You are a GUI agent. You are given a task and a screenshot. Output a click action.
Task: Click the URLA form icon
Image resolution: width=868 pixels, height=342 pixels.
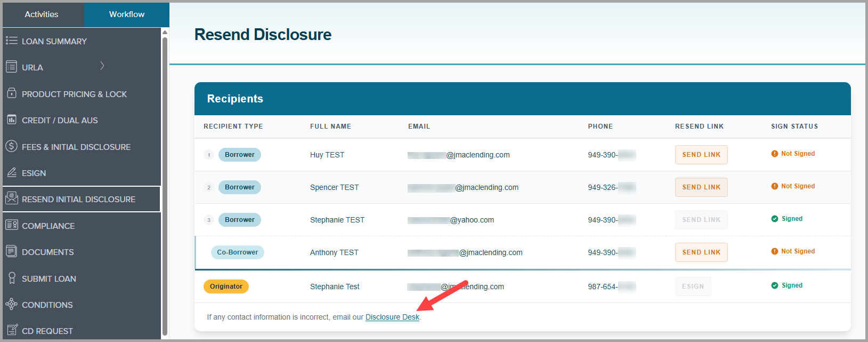[x=11, y=67]
